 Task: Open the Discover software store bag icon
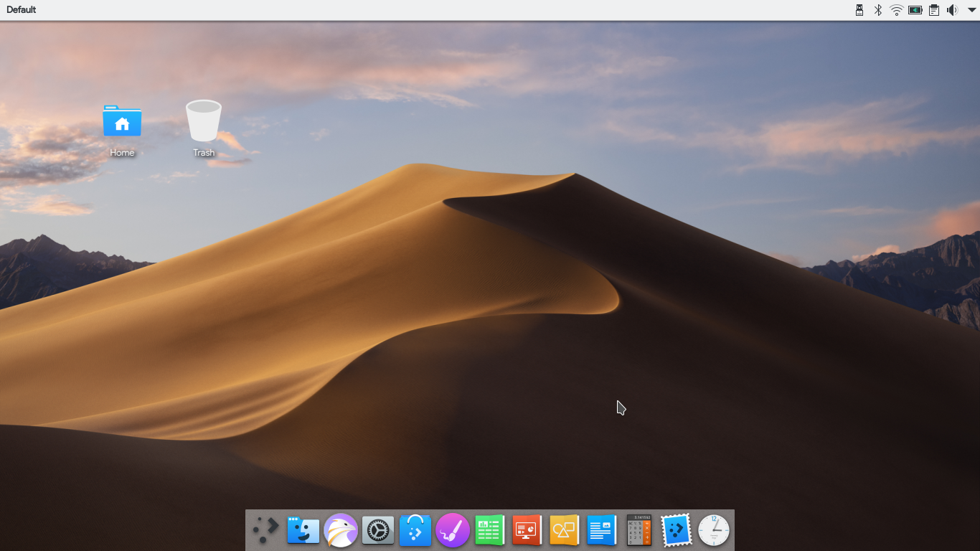415,531
